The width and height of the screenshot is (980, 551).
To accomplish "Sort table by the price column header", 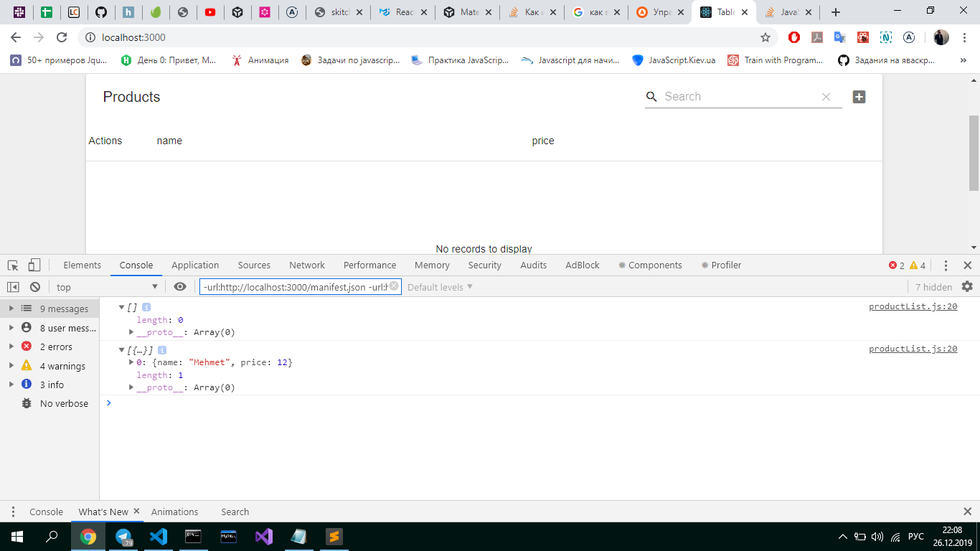I will click(x=543, y=141).
